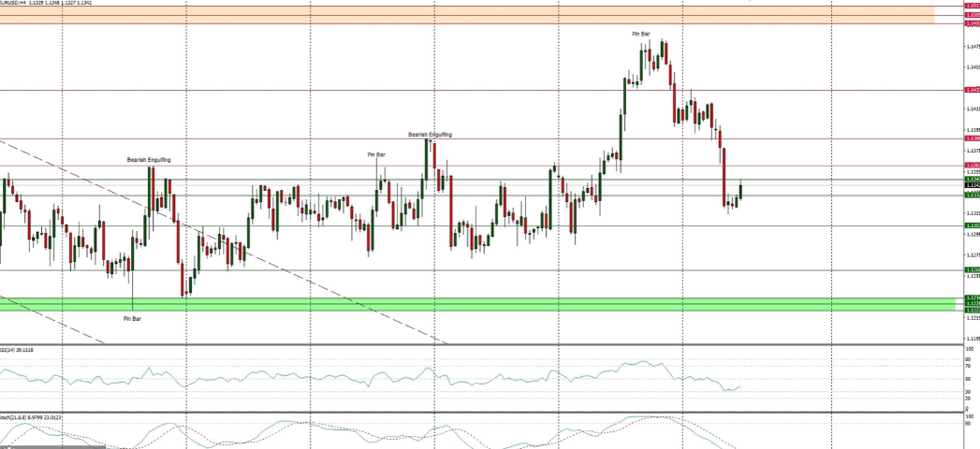Click the black current price tag on price axis
This screenshot has height=449, width=980.
[972, 187]
